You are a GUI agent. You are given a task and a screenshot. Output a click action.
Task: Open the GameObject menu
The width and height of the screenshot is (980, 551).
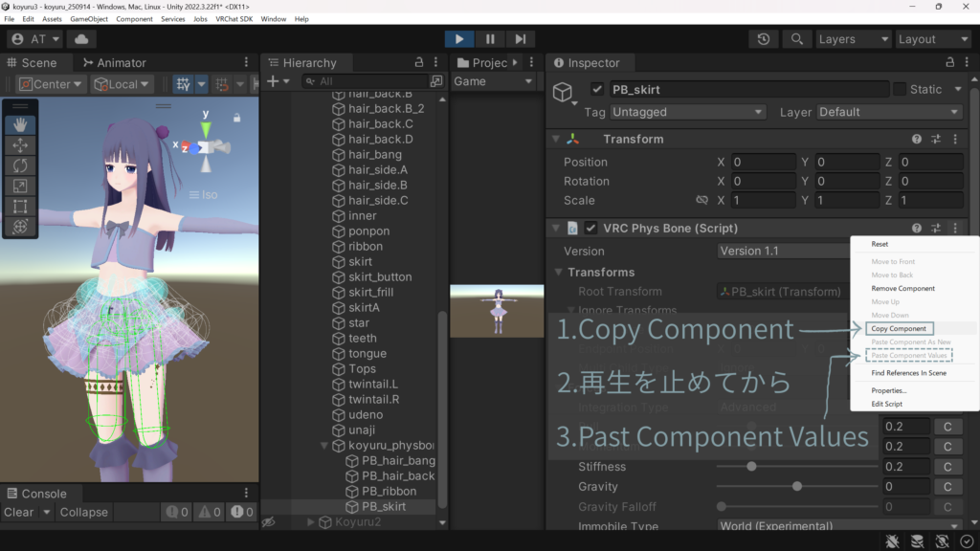click(89, 19)
